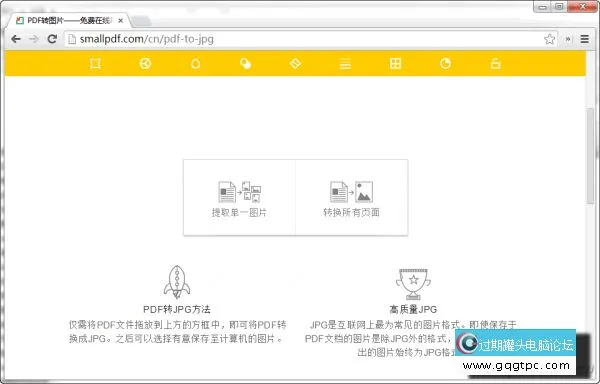Click the vertical scrollbar thumb
This screenshot has width=600, height=384.
tap(590, 156)
